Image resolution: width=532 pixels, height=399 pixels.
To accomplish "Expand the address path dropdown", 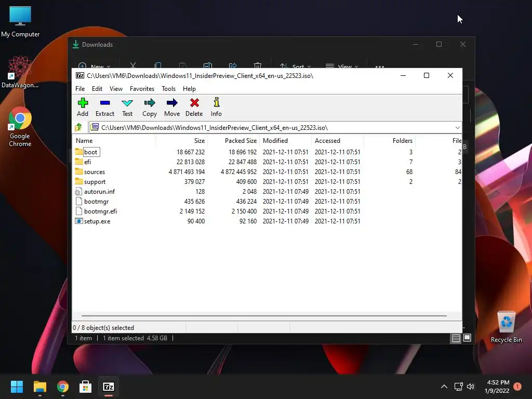I will (x=457, y=128).
